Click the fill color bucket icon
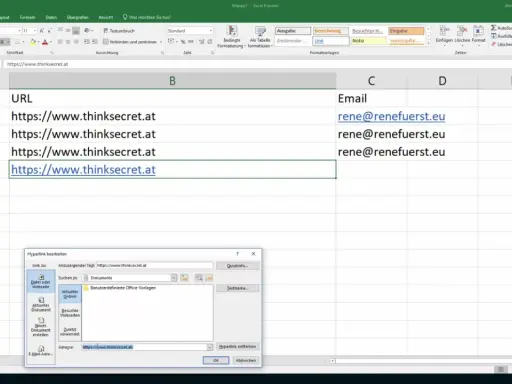This screenshot has width=512, height=384. 33,42
